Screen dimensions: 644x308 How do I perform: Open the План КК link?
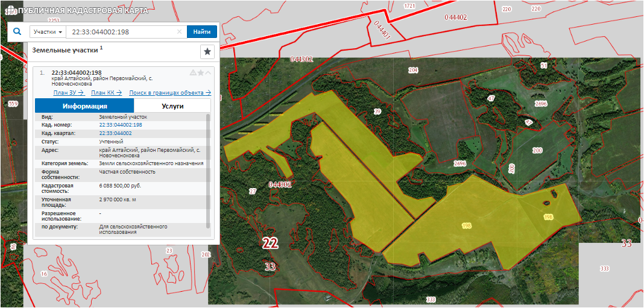pos(106,93)
